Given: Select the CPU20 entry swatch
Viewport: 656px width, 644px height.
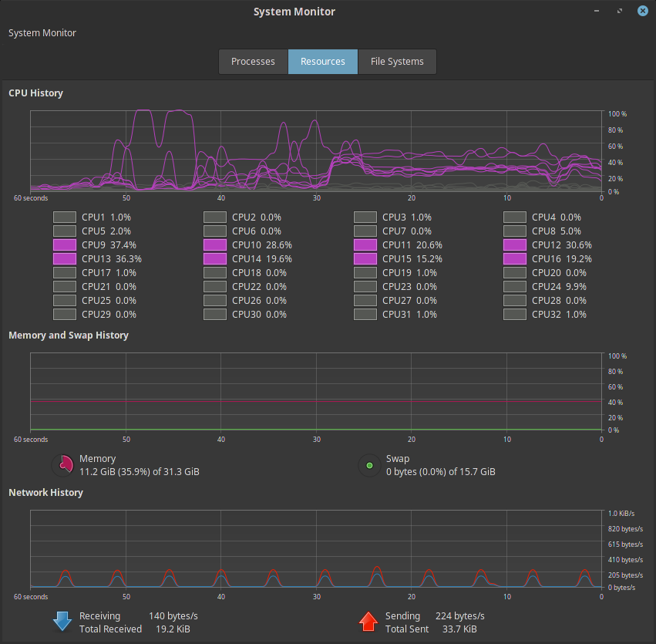Looking at the screenshot, I should coord(514,272).
